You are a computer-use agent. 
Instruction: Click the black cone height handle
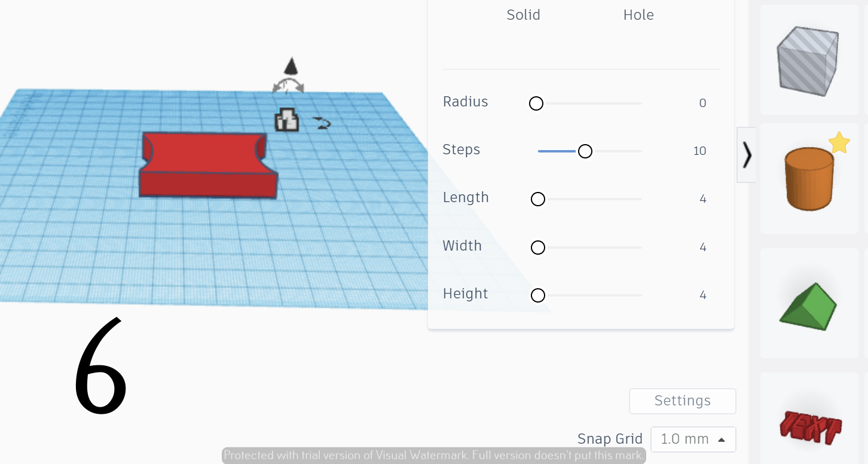click(x=291, y=66)
